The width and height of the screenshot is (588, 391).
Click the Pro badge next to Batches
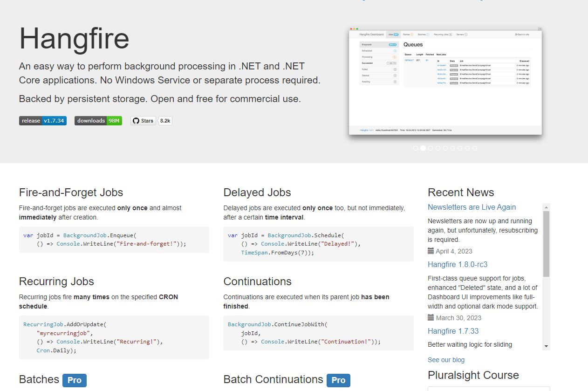pyautogui.click(x=75, y=380)
